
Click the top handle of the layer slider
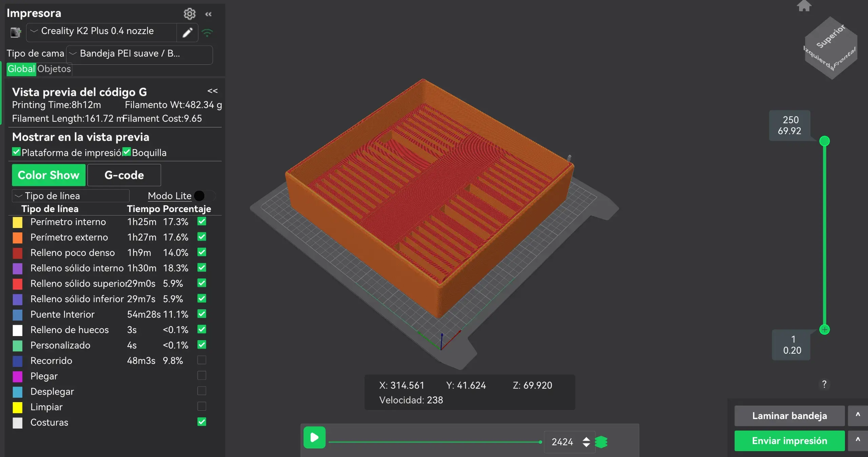pos(825,141)
